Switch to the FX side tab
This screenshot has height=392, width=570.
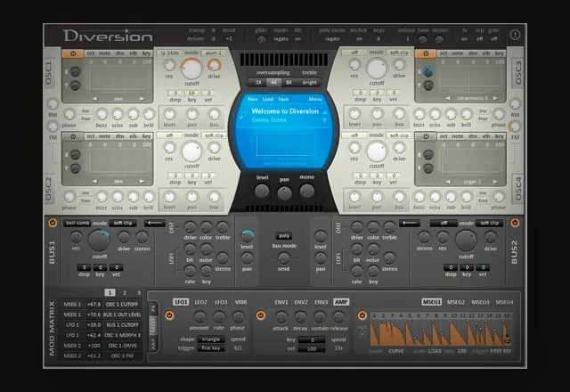tap(154, 308)
